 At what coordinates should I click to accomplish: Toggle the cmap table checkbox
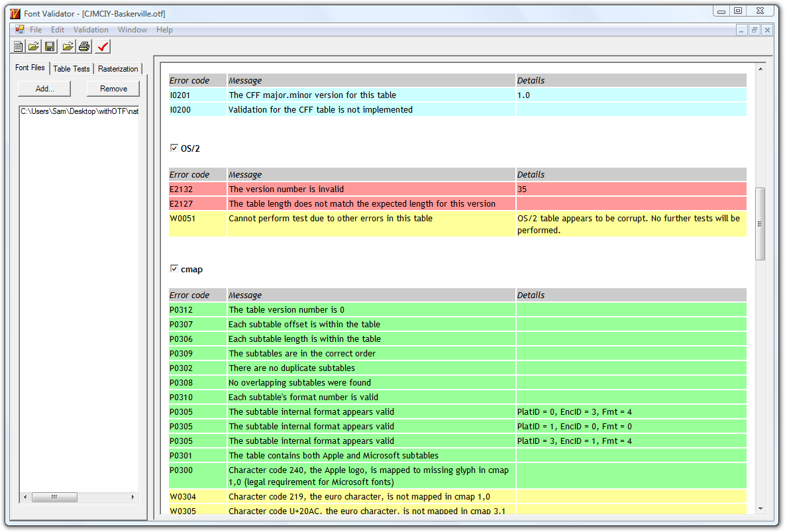coord(174,269)
